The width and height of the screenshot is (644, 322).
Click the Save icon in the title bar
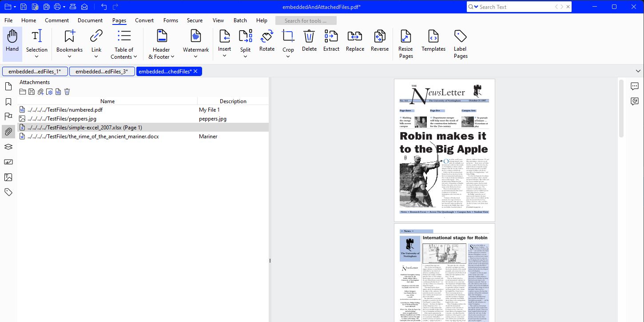(24, 7)
